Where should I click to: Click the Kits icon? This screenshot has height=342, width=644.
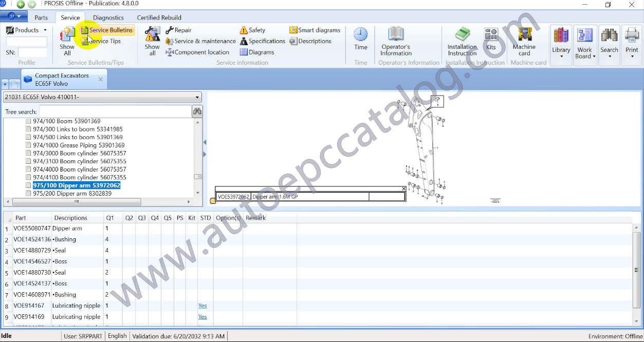[491, 35]
